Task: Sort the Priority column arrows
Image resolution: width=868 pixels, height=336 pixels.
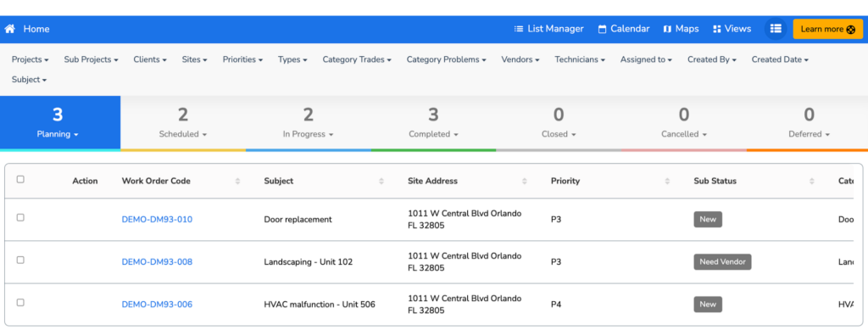Action: coord(667,182)
